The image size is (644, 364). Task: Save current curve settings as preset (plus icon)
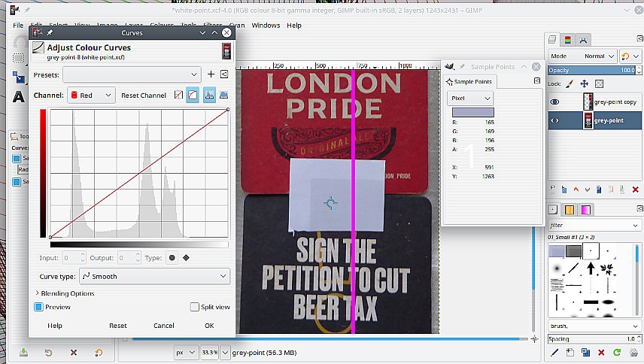pyautogui.click(x=211, y=74)
